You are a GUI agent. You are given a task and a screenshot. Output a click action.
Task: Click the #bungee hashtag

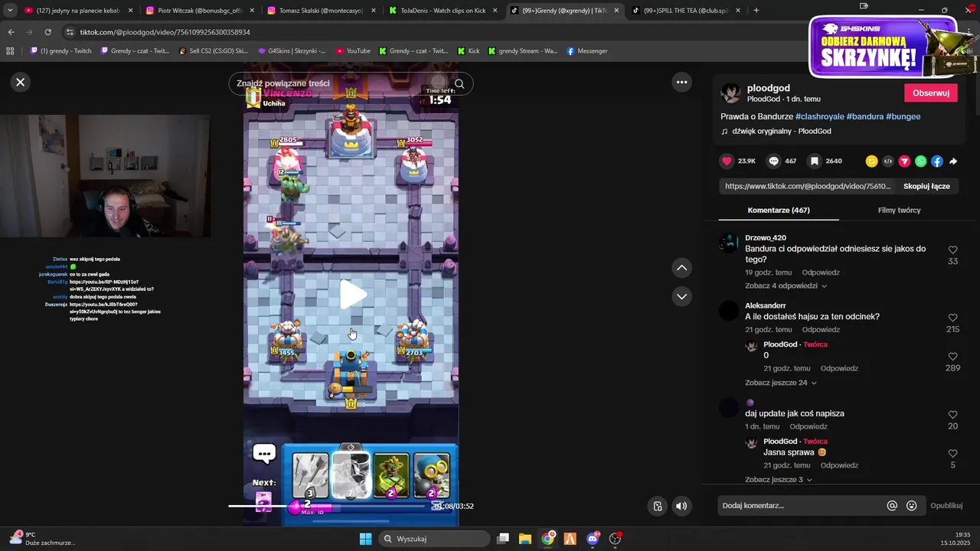(x=903, y=116)
